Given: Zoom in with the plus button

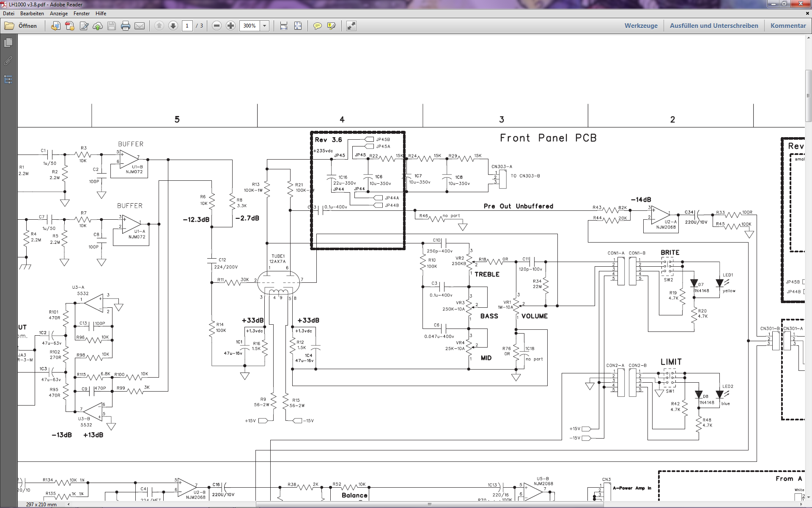Looking at the screenshot, I should (x=230, y=26).
